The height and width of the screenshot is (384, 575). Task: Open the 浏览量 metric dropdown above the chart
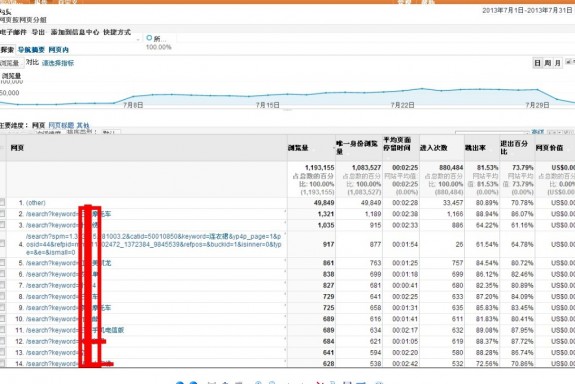(x=11, y=63)
